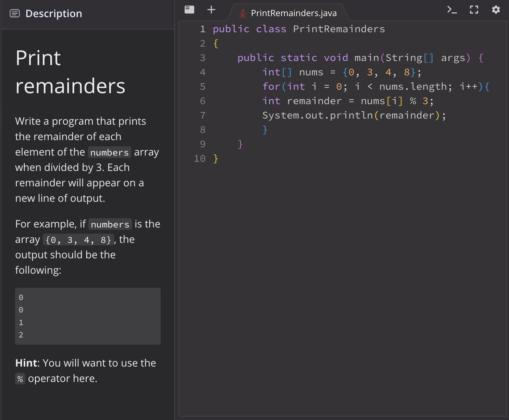Click the Description panel header
The image size is (509, 420).
53,13
